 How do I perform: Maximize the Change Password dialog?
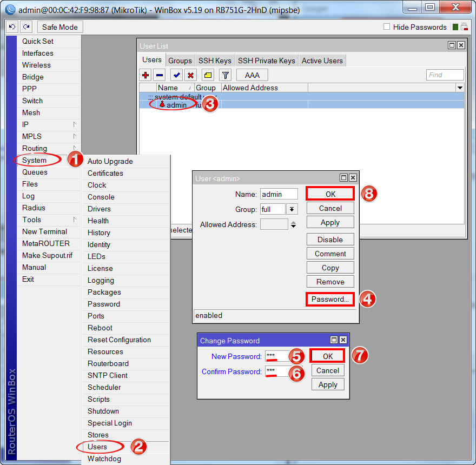pos(334,340)
